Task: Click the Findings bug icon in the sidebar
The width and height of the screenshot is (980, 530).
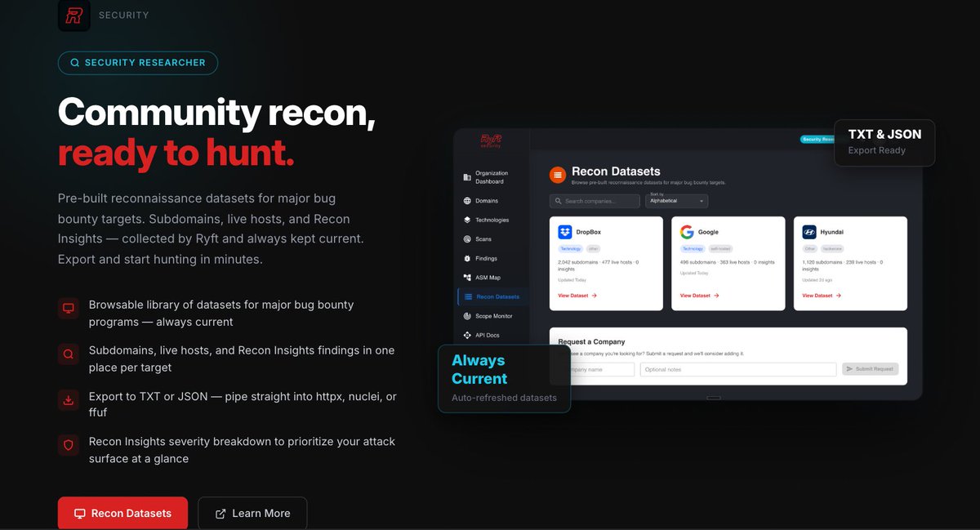Action: [467, 258]
